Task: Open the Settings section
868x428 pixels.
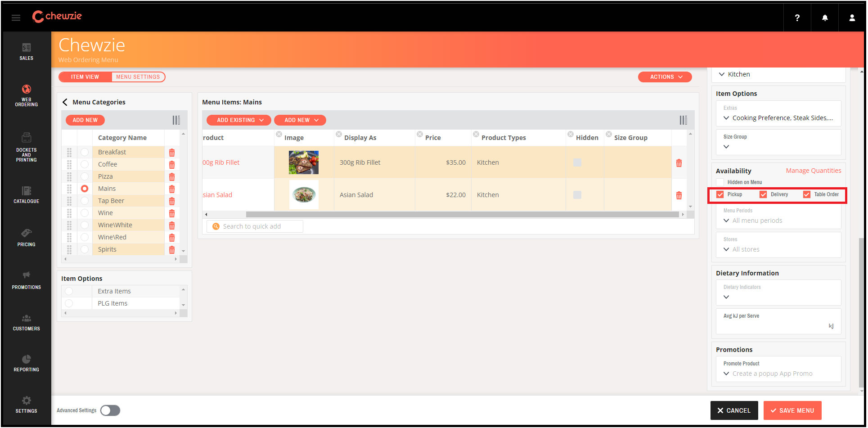Action: 27,405
